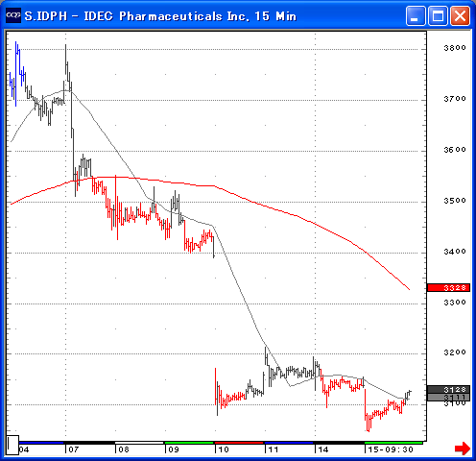Click the 3500 price axis label
The image size is (476, 461).
pyautogui.click(x=455, y=201)
